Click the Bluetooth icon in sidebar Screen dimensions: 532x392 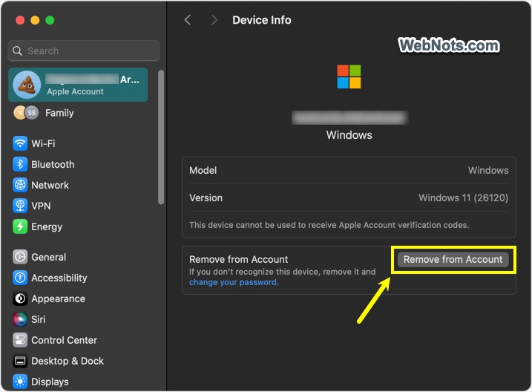pyautogui.click(x=20, y=164)
